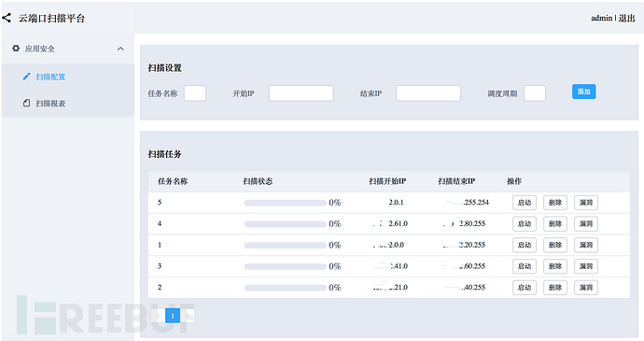Click the share icon beside 云端口扫描平台
This screenshot has height=341, width=644.
(x=7, y=18)
